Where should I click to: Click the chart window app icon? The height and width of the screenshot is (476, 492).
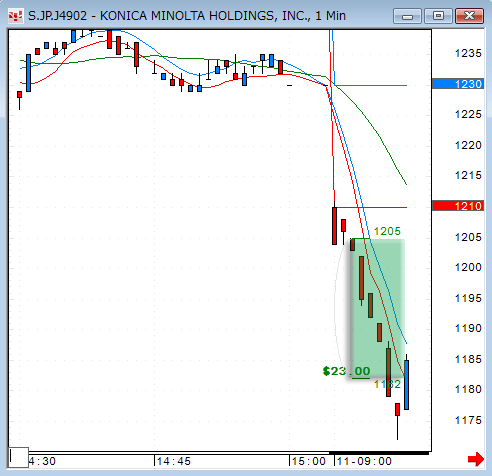point(15,16)
